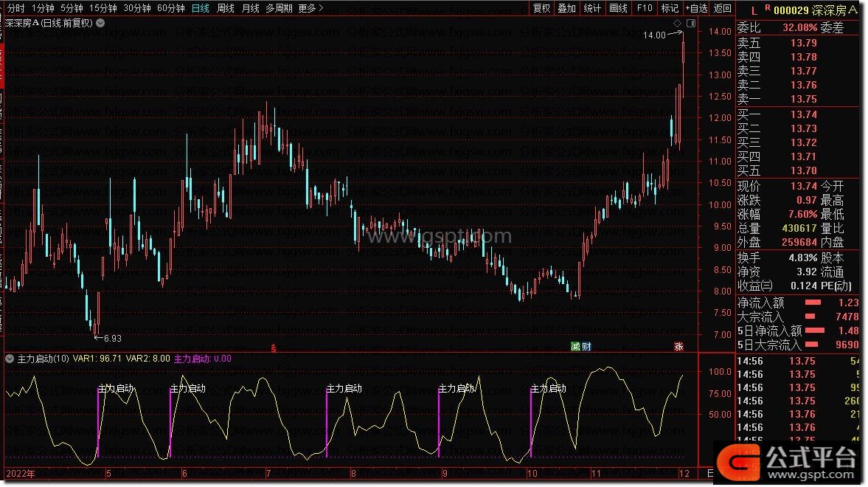Image resolution: width=868 pixels, height=487 pixels.
Task: Select stock code 000029 in quote panel
Action: [791, 10]
